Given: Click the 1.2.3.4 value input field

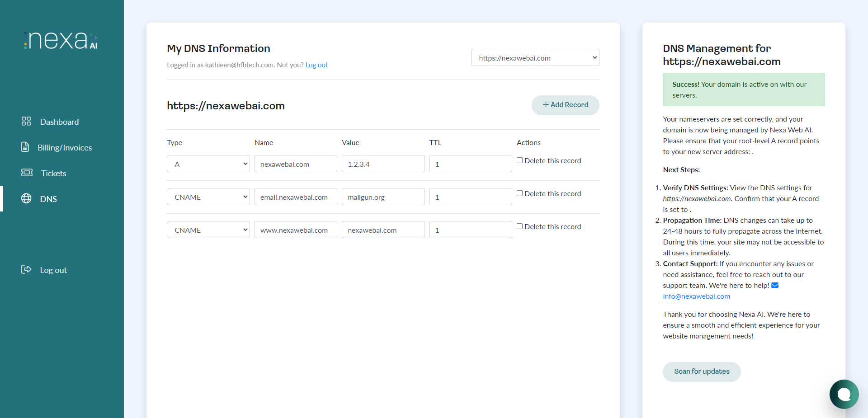Looking at the screenshot, I should pos(383,164).
